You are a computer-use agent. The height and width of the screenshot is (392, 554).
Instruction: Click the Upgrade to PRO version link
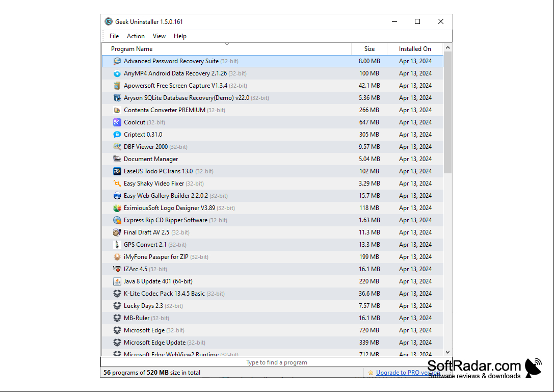tap(408, 373)
